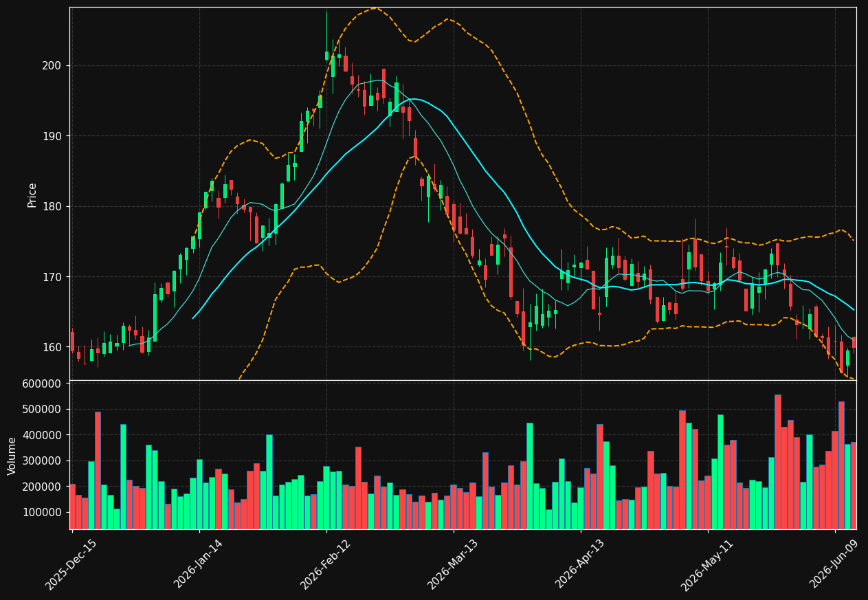The height and width of the screenshot is (600, 868).
Task: Click the Price axis title
Action: [32, 195]
